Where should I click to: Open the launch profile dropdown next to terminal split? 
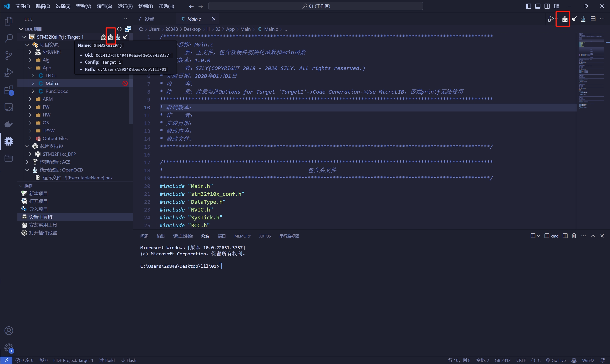(539, 236)
